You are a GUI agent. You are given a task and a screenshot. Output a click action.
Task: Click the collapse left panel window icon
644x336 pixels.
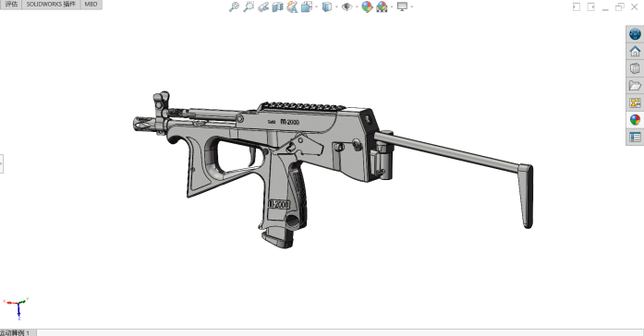pos(577,7)
